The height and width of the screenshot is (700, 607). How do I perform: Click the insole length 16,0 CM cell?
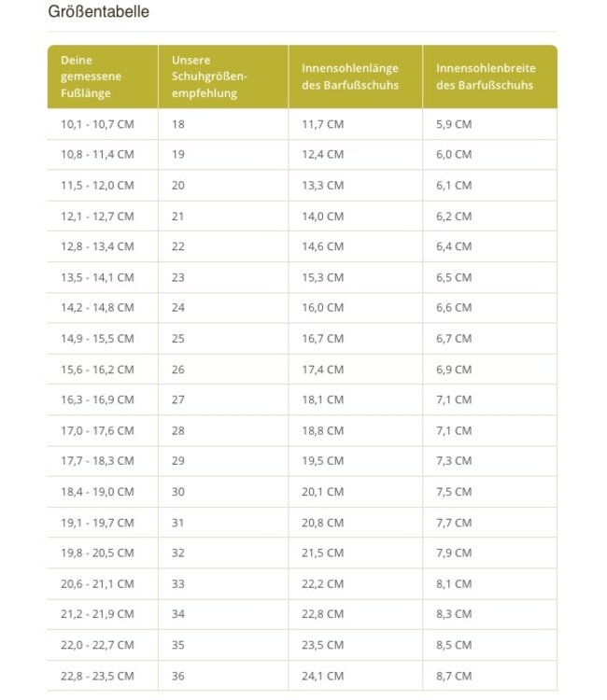tap(322, 308)
